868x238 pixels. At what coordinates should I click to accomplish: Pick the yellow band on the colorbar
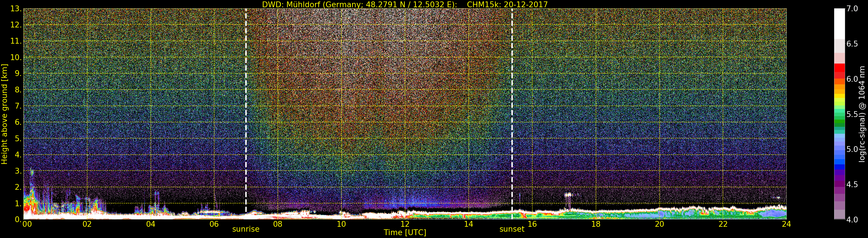tap(839, 96)
